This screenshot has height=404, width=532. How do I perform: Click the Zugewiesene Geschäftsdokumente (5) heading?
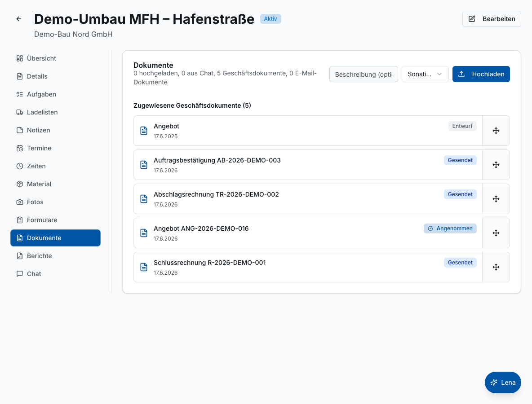pyautogui.click(x=192, y=105)
